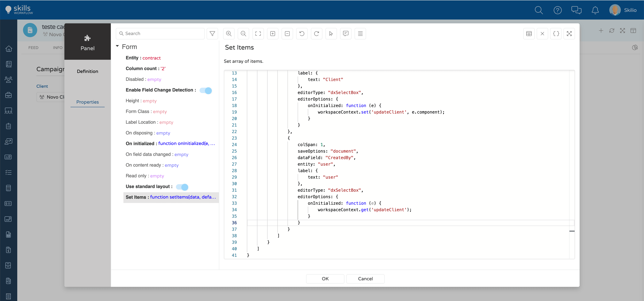Click the filter funnel icon
The image size is (644, 301).
tap(212, 34)
